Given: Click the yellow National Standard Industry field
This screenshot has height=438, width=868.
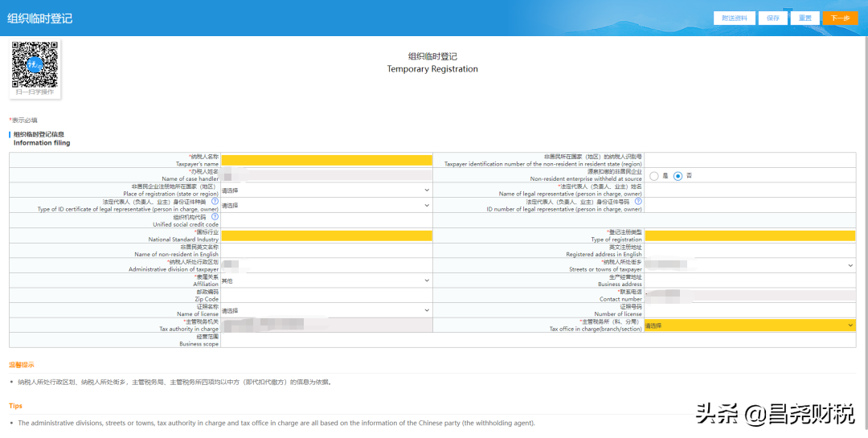Looking at the screenshot, I should 326,235.
